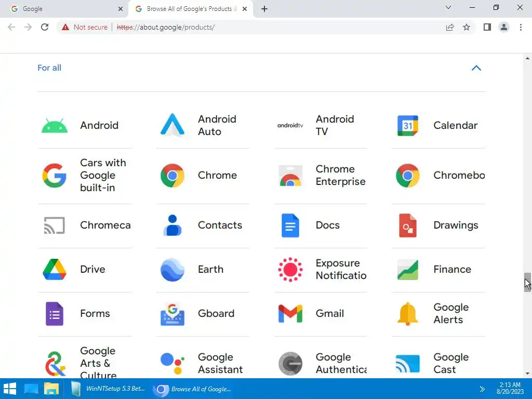
Task: Go back to previous page
Action: click(11, 27)
